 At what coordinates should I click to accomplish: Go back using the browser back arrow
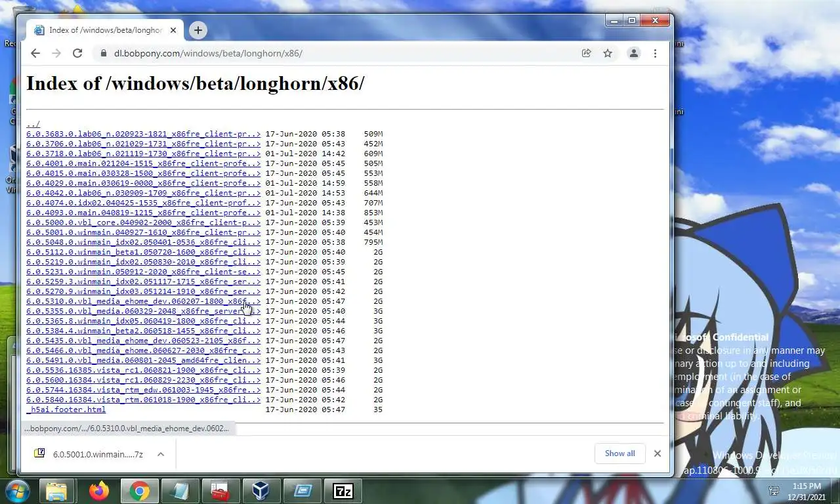pos(35,53)
